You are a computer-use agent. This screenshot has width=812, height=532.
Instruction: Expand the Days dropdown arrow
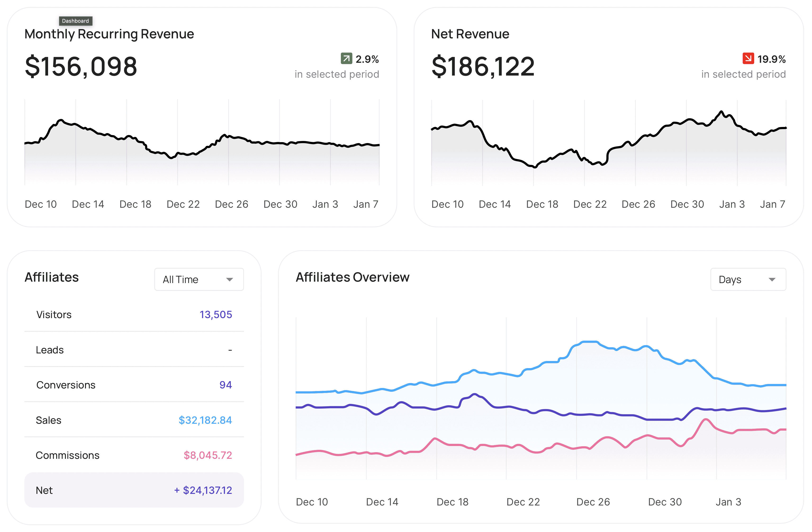772,280
